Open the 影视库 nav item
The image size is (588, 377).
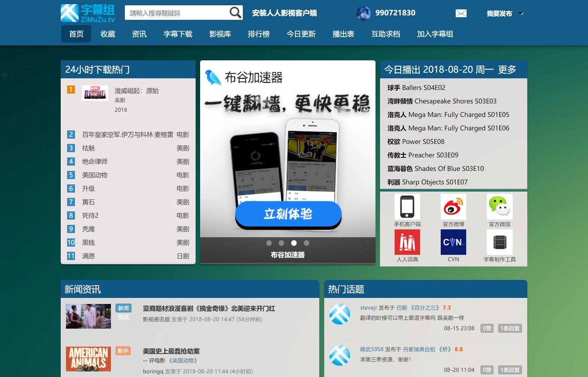point(220,34)
